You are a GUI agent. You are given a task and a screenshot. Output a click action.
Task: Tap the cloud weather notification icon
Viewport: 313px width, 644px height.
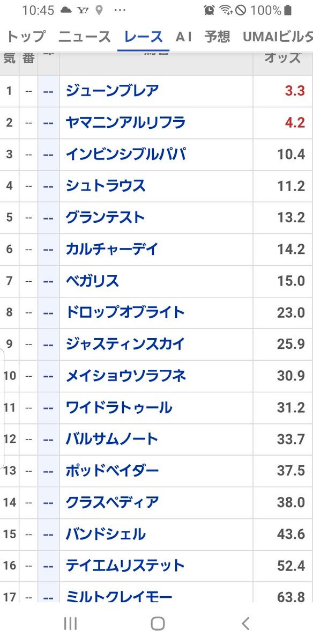[66, 10]
